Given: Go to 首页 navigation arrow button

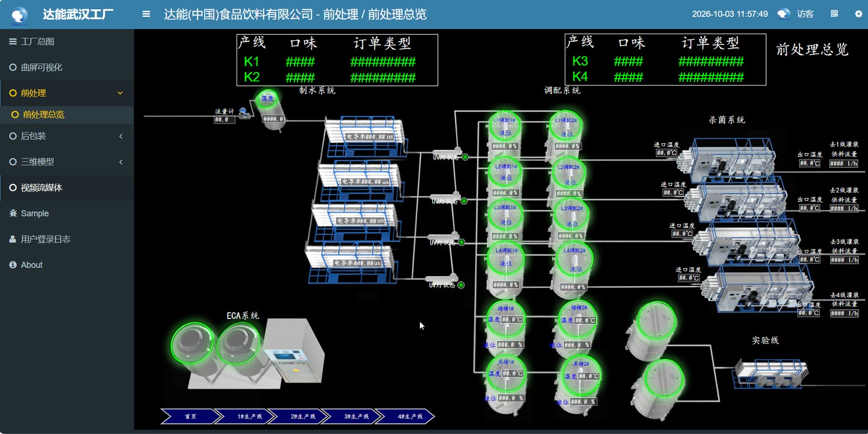Looking at the screenshot, I should (191, 416).
